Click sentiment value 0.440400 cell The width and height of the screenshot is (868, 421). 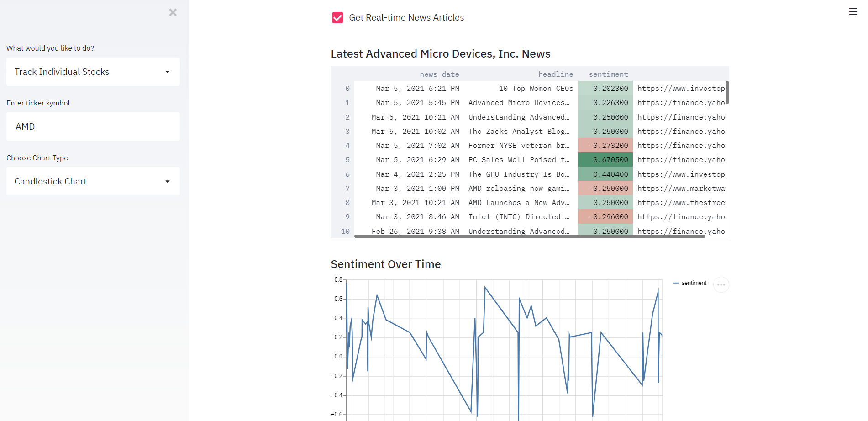point(605,174)
